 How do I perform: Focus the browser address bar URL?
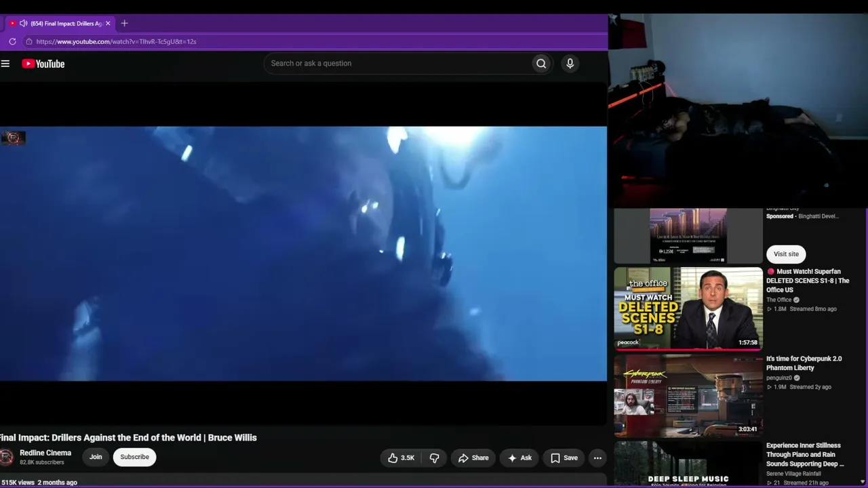(116, 41)
